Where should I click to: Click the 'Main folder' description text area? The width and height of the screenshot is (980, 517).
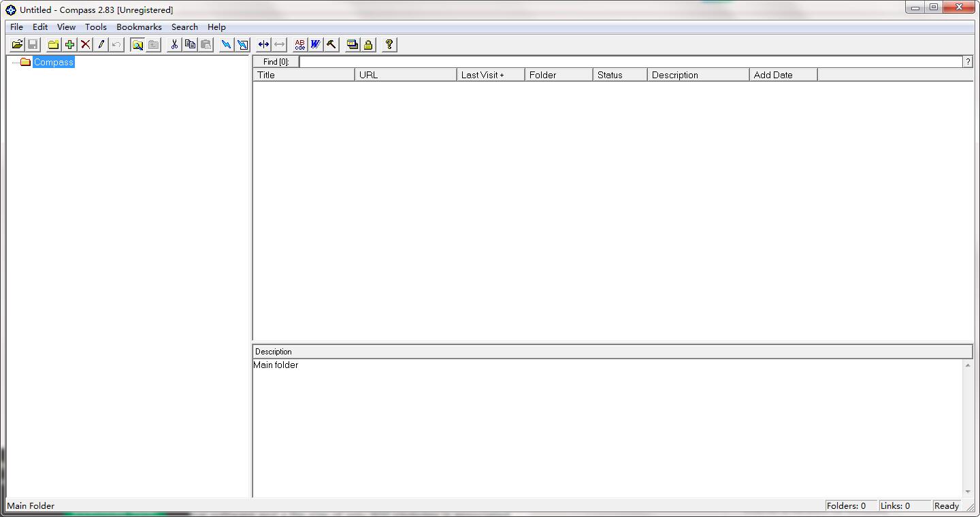(608, 429)
